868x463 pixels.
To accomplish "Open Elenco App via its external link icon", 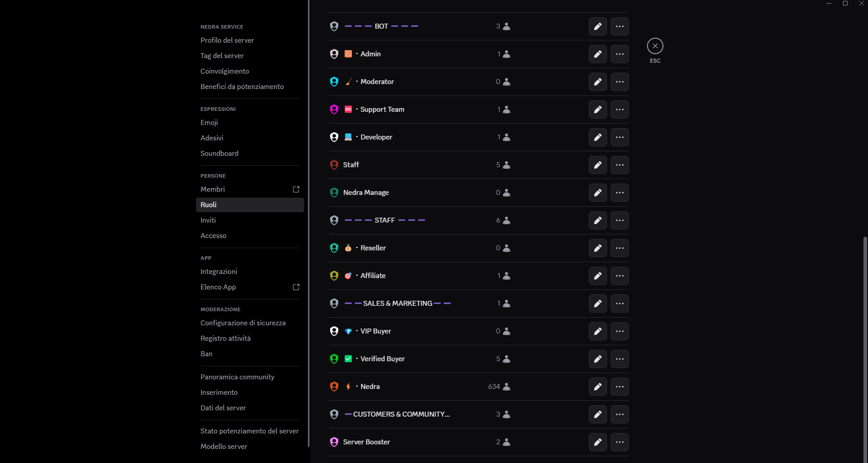I will pos(296,287).
